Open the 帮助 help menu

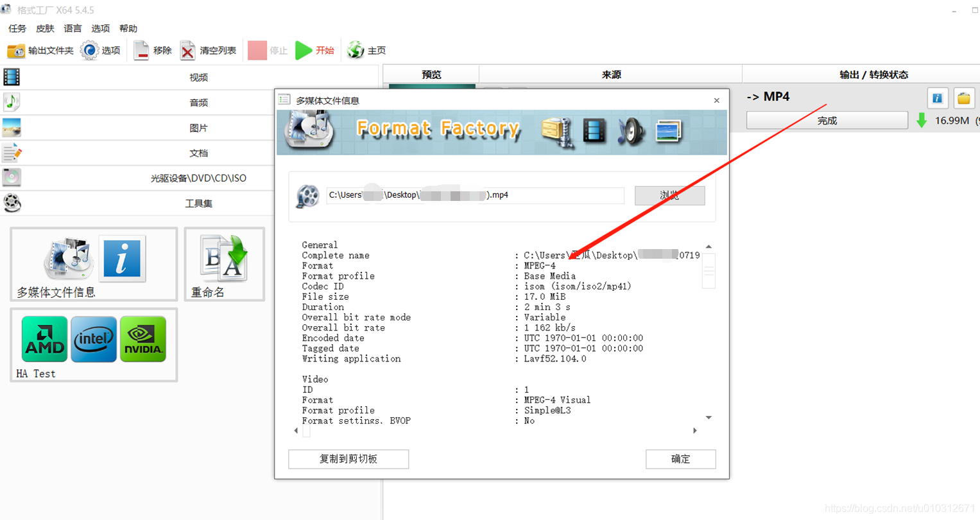coord(128,28)
